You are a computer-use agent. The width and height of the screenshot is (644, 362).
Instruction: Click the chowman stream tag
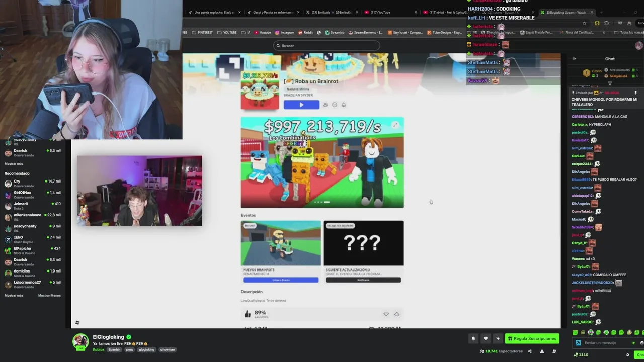168,350
